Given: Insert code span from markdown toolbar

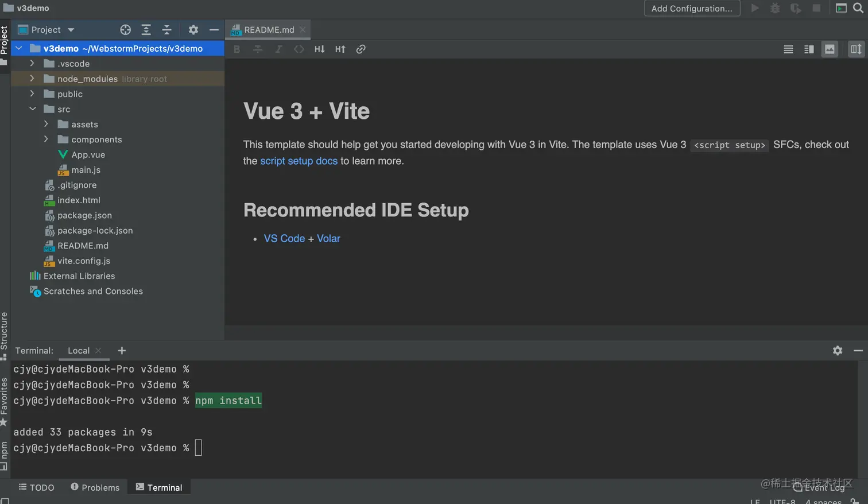Looking at the screenshot, I should [299, 49].
